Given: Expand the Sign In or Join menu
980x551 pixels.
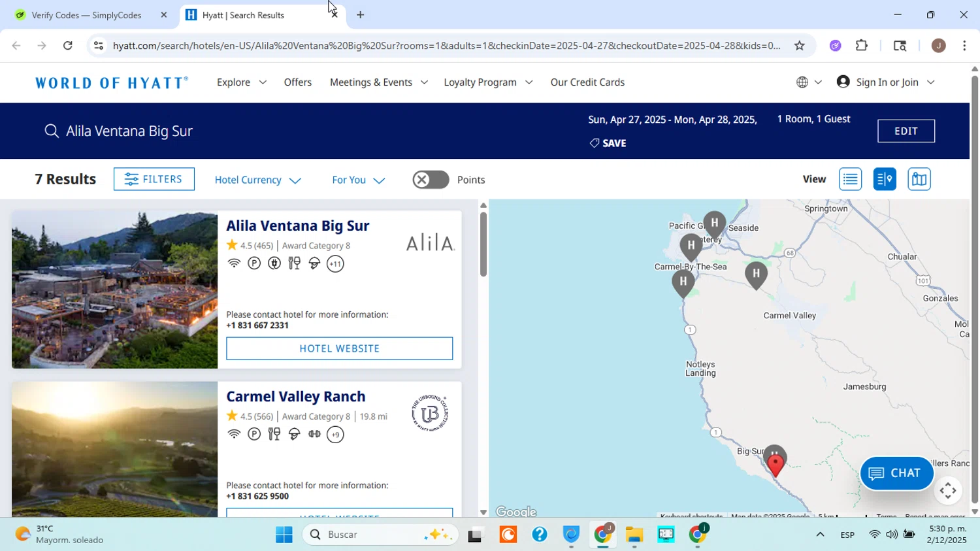Looking at the screenshot, I should [885, 82].
